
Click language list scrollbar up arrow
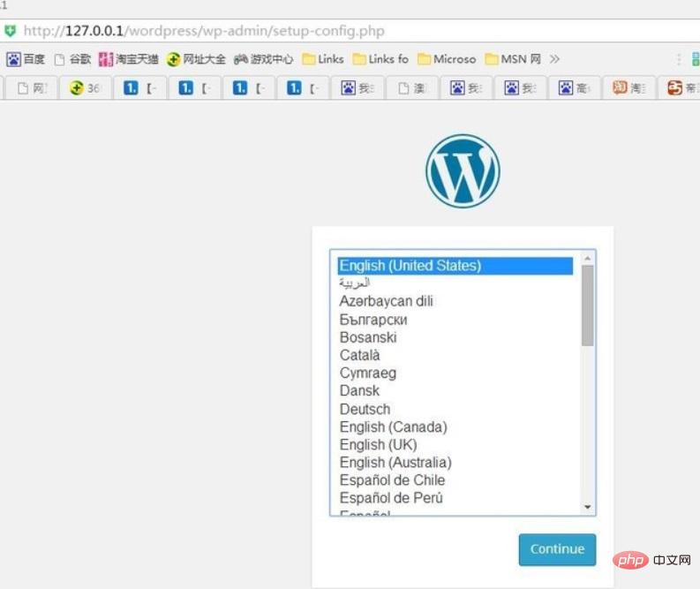[x=588, y=258]
